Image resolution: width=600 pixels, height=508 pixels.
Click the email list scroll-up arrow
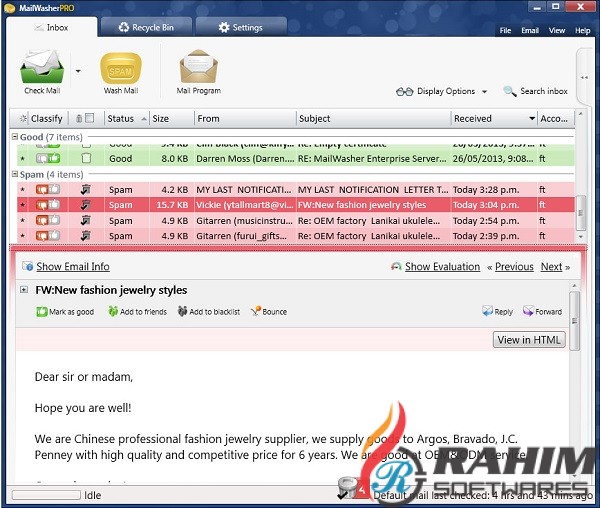[580, 114]
